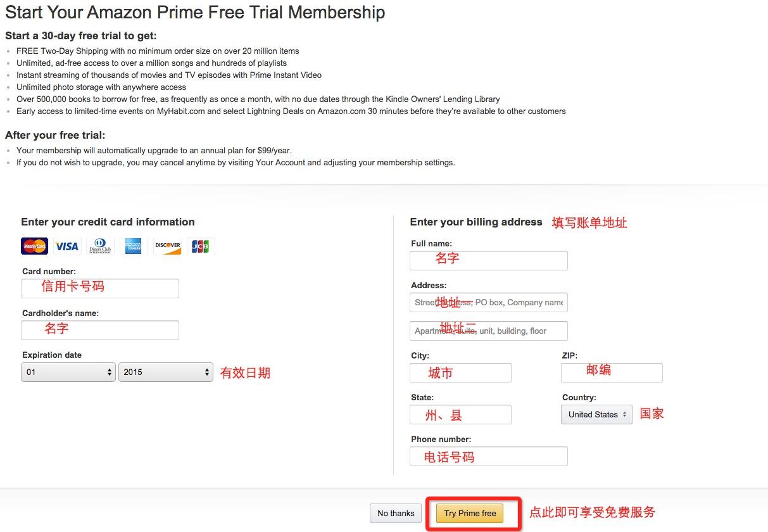
Task: Focus the Cardholder's name field
Action: click(x=100, y=330)
